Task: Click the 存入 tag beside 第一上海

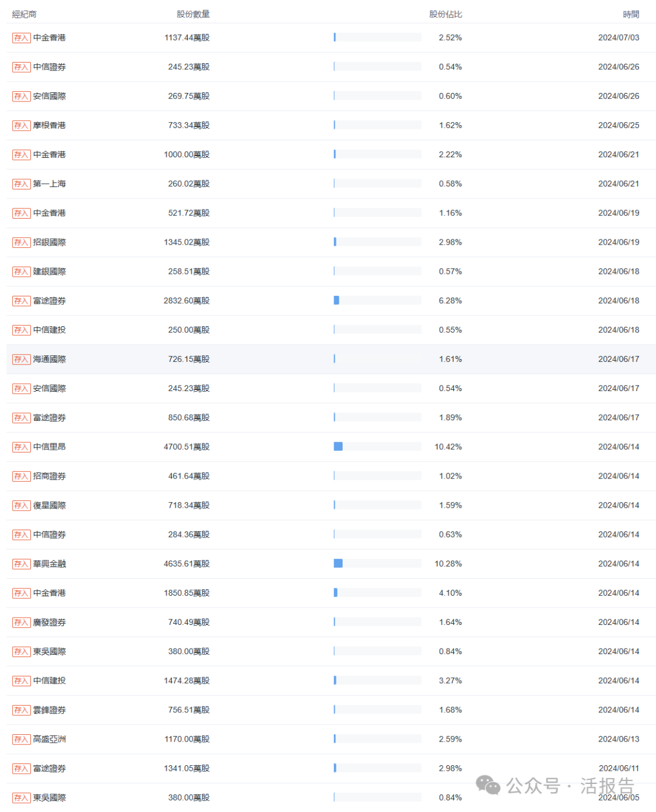Action: tap(21, 184)
